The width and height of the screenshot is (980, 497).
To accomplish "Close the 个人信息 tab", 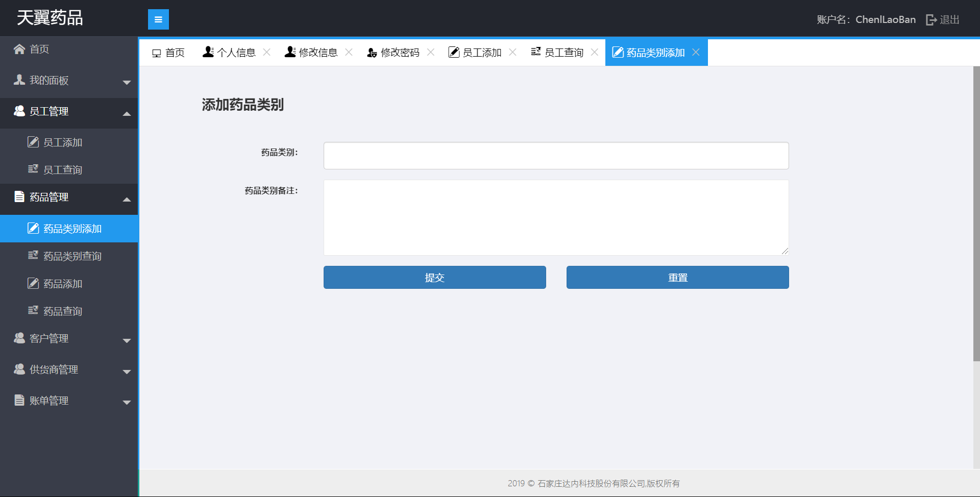I will click(x=266, y=52).
